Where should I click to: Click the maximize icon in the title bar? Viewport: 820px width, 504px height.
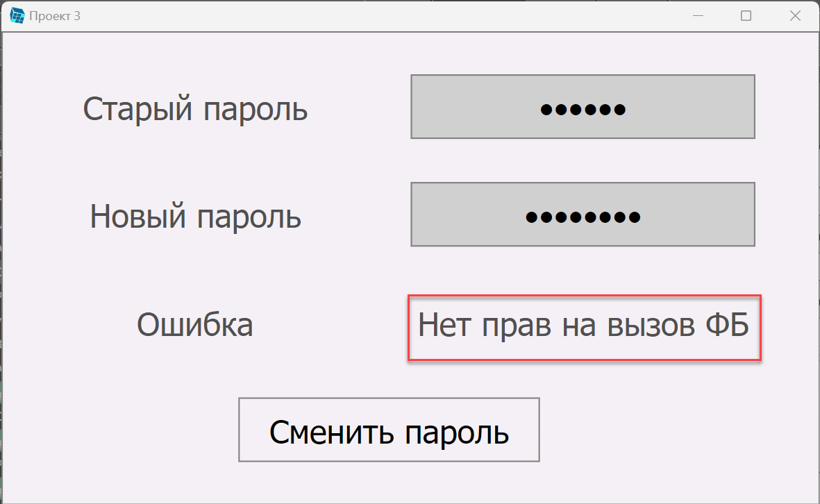[x=746, y=15]
